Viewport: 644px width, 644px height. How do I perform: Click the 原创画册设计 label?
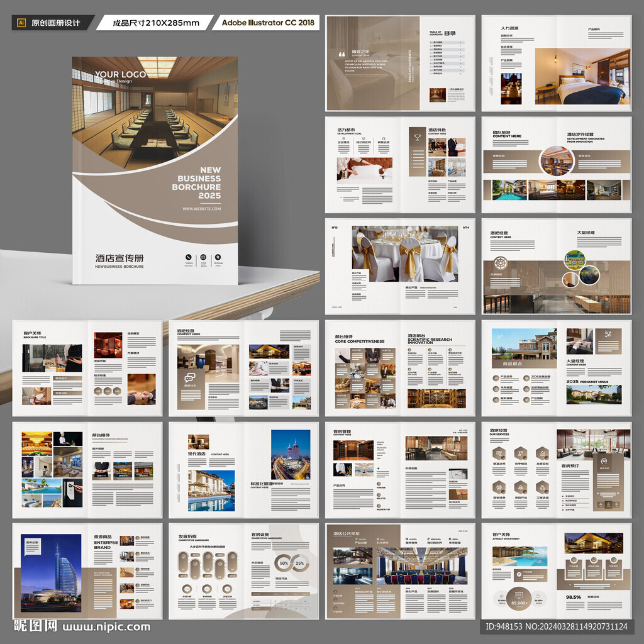pyautogui.click(x=56, y=23)
